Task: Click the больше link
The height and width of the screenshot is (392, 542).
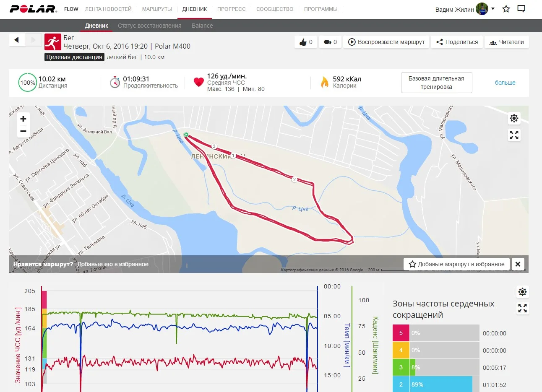Action: (505, 83)
